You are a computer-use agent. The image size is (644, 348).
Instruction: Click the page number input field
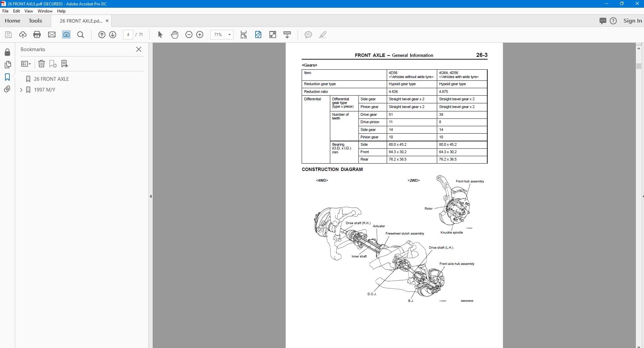point(128,35)
